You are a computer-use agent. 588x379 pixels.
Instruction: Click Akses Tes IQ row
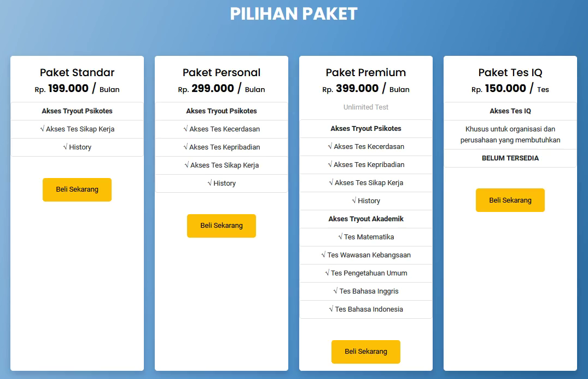[510, 111]
